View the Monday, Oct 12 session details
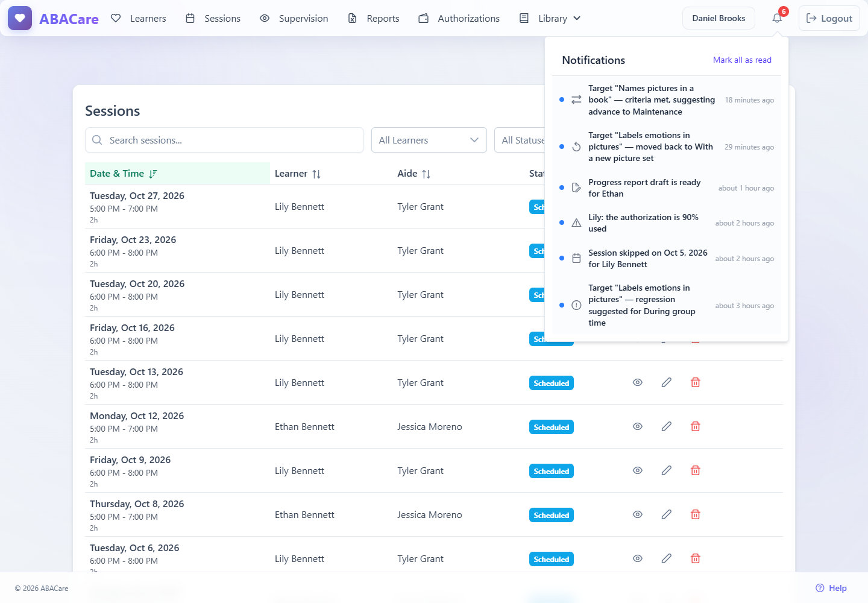Viewport: 868px width, 603px height. pos(638,426)
